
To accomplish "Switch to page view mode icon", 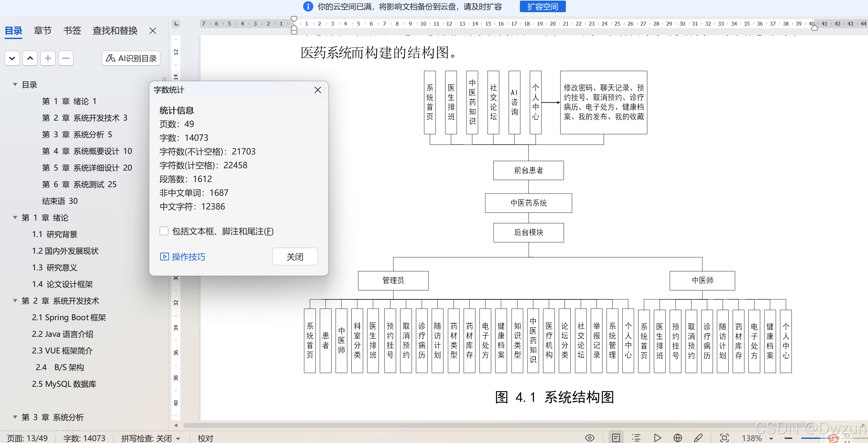I will [x=616, y=438].
